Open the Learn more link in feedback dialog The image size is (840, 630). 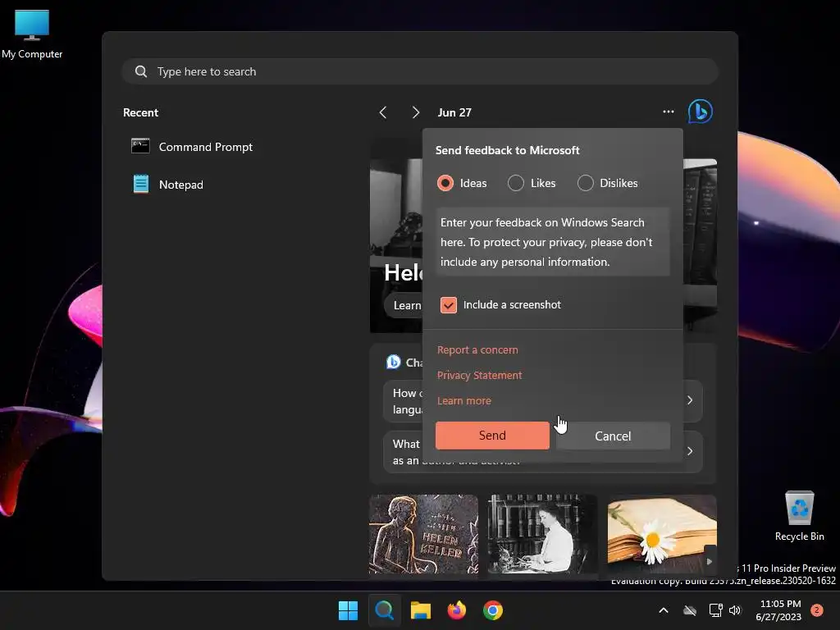click(464, 400)
